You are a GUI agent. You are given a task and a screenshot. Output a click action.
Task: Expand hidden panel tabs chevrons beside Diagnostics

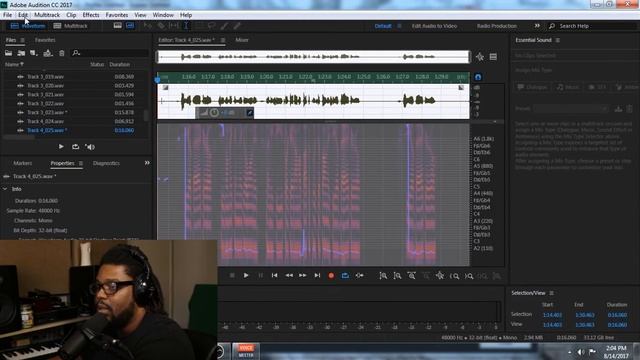coord(147,163)
